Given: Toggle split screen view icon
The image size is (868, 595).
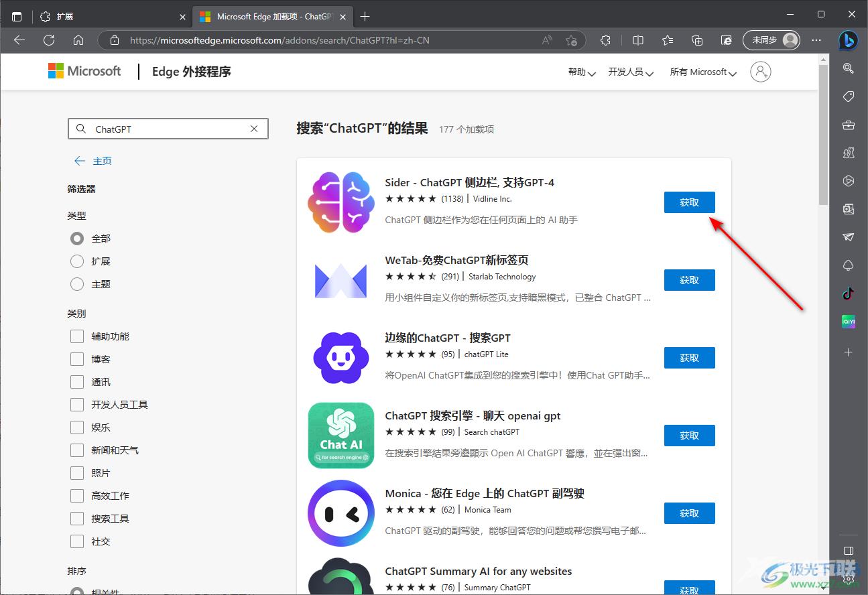Looking at the screenshot, I should point(638,40).
